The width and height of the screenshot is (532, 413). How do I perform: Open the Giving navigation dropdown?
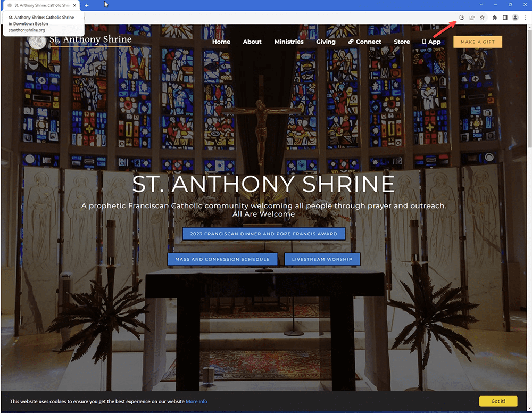[326, 42]
